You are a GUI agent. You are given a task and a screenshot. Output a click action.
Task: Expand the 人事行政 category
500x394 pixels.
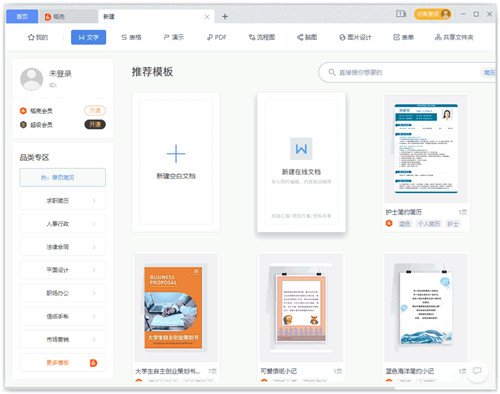coord(63,224)
